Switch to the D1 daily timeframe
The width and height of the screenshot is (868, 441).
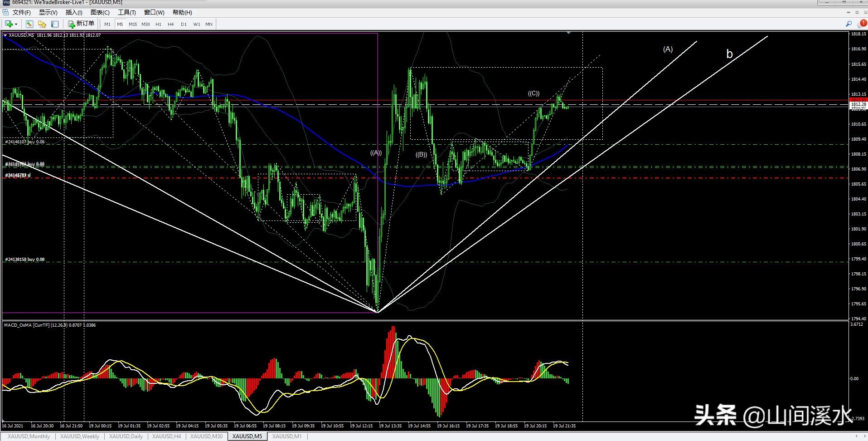[x=184, y=24]
